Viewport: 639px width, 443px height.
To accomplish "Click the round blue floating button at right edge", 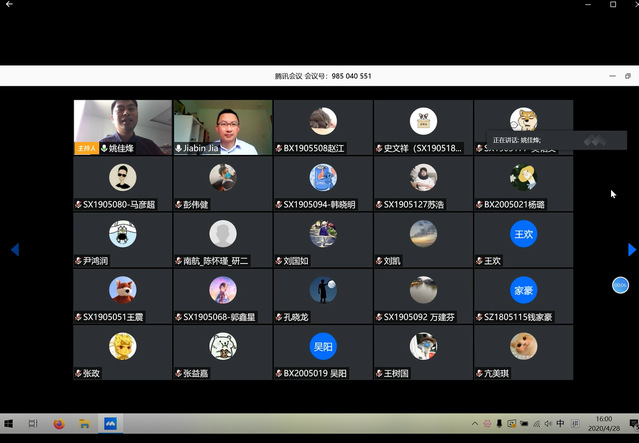I will [620, 286].
